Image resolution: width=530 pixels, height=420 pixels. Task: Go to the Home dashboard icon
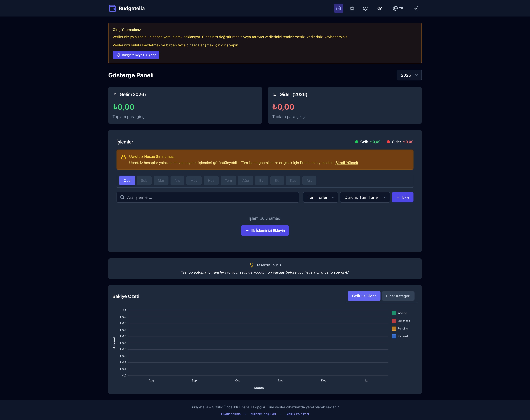[338, 8]
